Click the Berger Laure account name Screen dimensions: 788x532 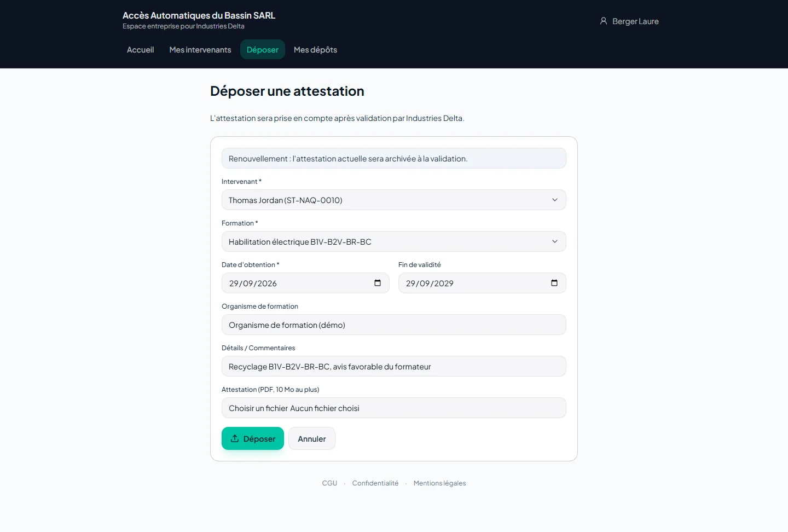[x=635, y=21]
